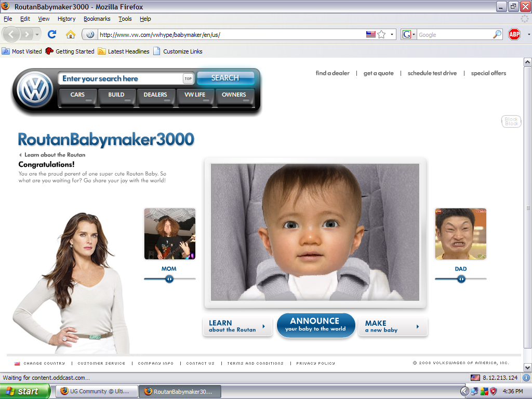Click the blue SEARCH button
Screen dimensions: 532x399
click(x=225, y=78)
